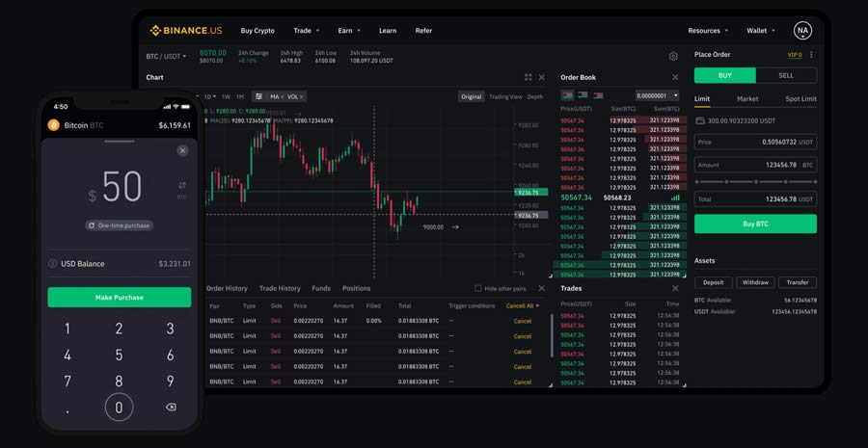The image size is (868, 448).
Task: Click the Buy BTC button
Action: (755, 224)
